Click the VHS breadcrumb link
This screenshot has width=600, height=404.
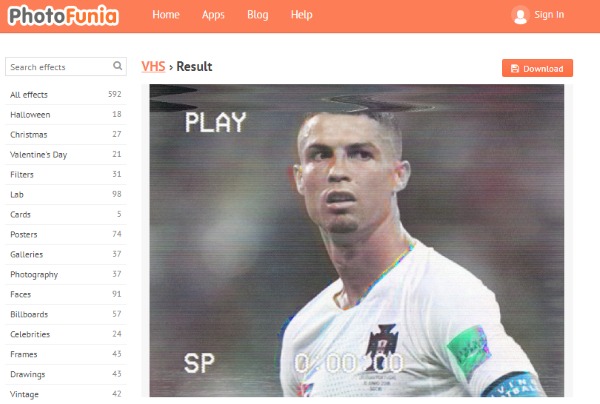[x=153, y=67]
